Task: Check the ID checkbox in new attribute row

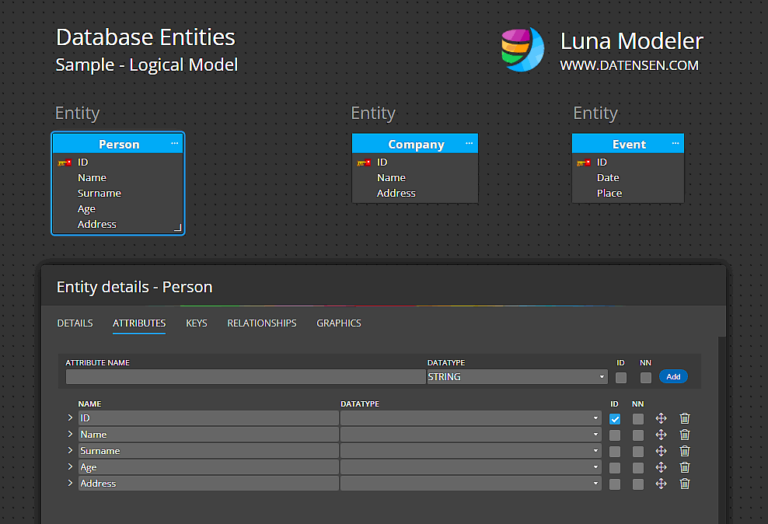Action: click(x=621, y=378)
